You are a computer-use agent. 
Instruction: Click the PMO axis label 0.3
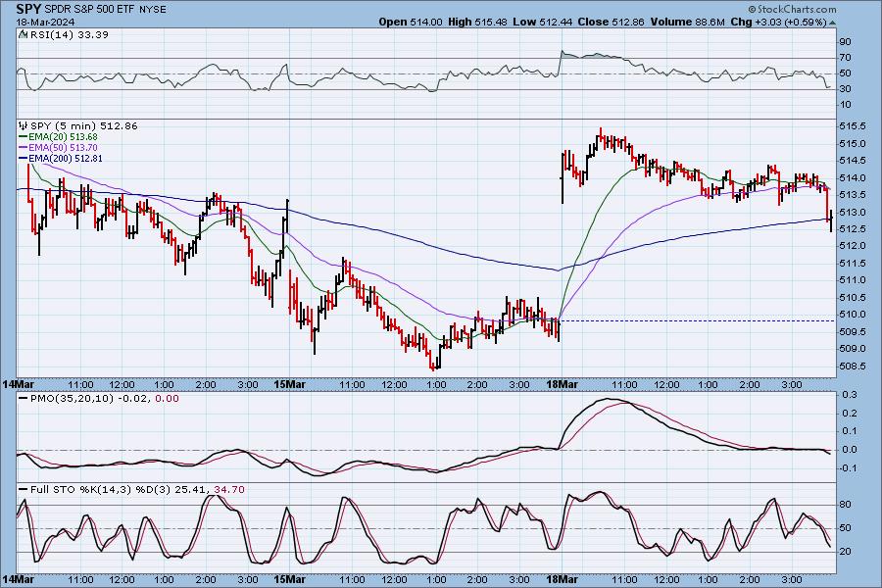click(850, 395)
